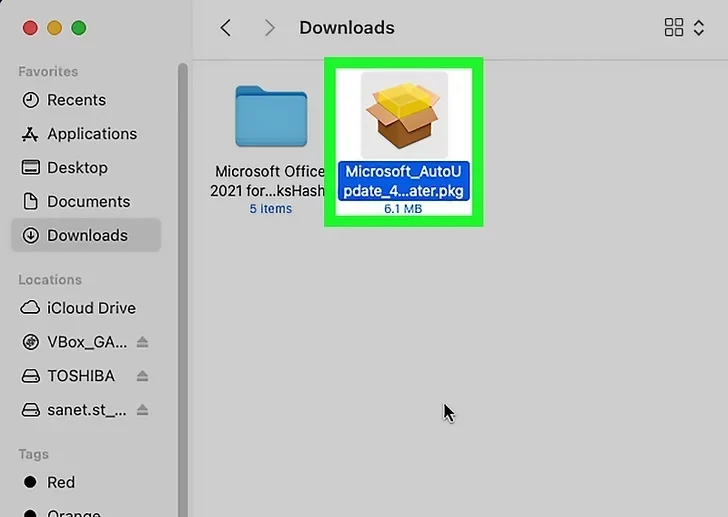Open iCloud Drive location
This screenshot has width=728, height=517.
[86, 308]
